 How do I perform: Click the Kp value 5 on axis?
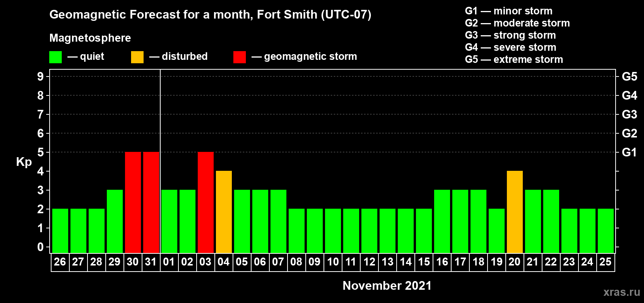tap(41, 152)
